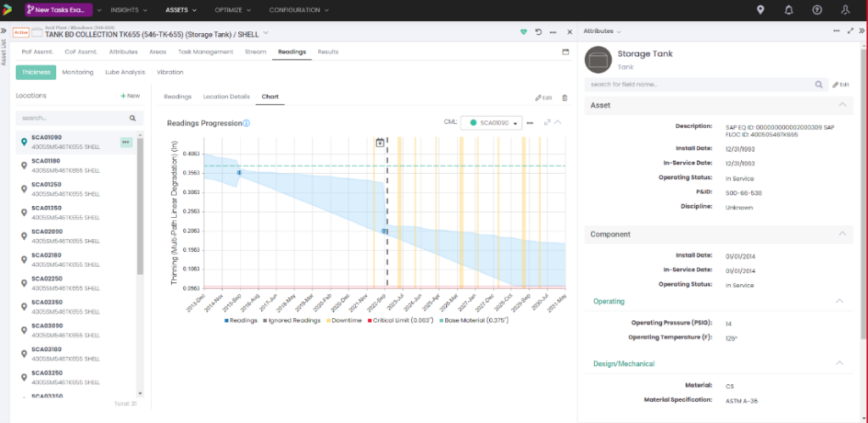Screen dimensions: 868x423
Task: Click the help question mark icon
Action: click(x=816, y=10)
